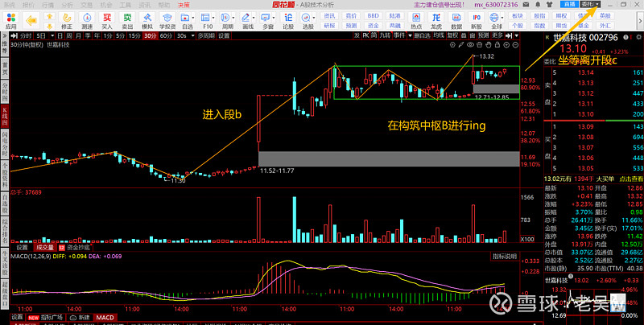The image size is (644, 325).
Task: Open the 数据 data icon
Action: point(456,21)
